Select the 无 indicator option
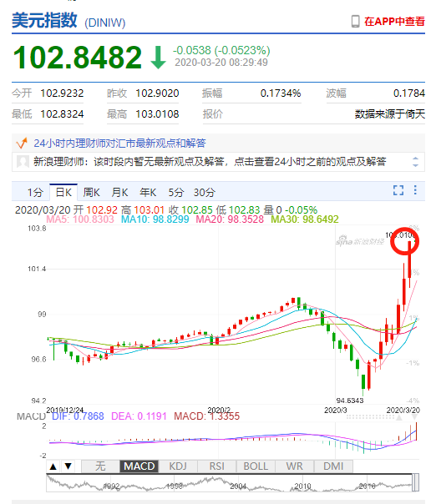 pyautogui.click(x=100, y=466)
